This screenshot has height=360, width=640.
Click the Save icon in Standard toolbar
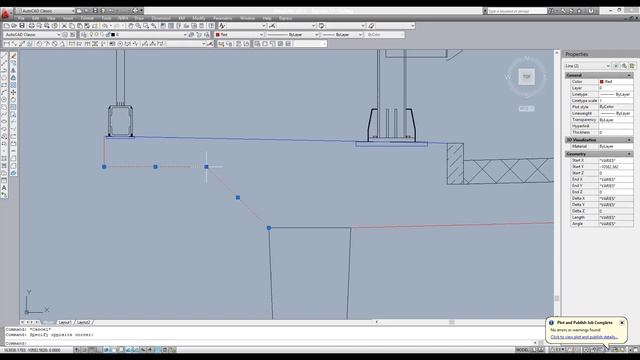coord(22,26)
